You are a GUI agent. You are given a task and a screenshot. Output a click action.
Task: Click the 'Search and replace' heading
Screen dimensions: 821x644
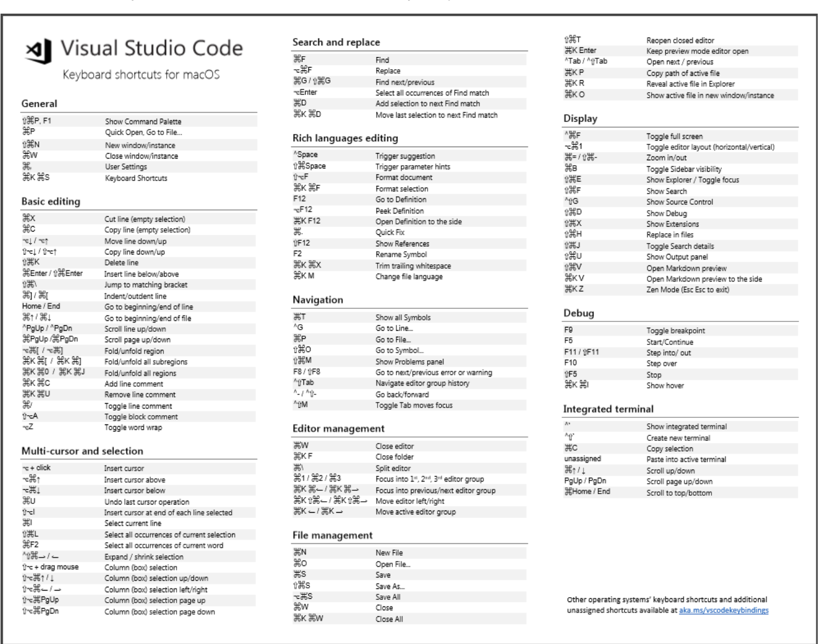(336, 42)
